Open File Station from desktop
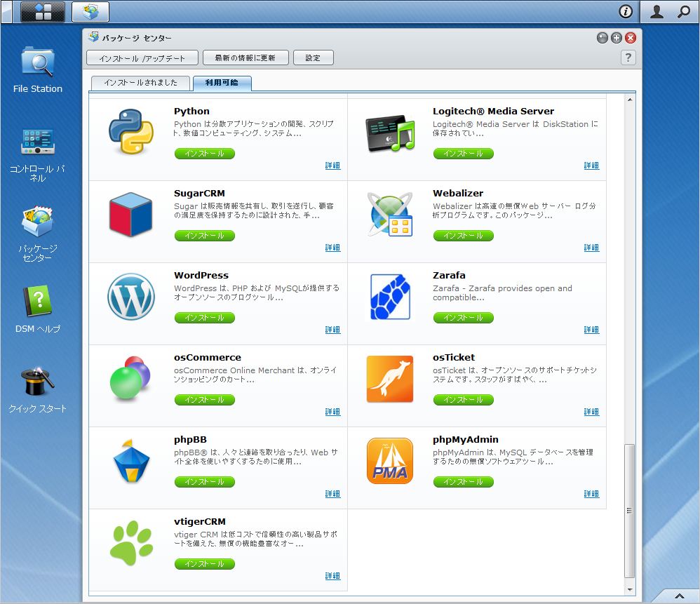Image resolution: width=700 pixels, height=604 pixels. (x=37, y=69)
